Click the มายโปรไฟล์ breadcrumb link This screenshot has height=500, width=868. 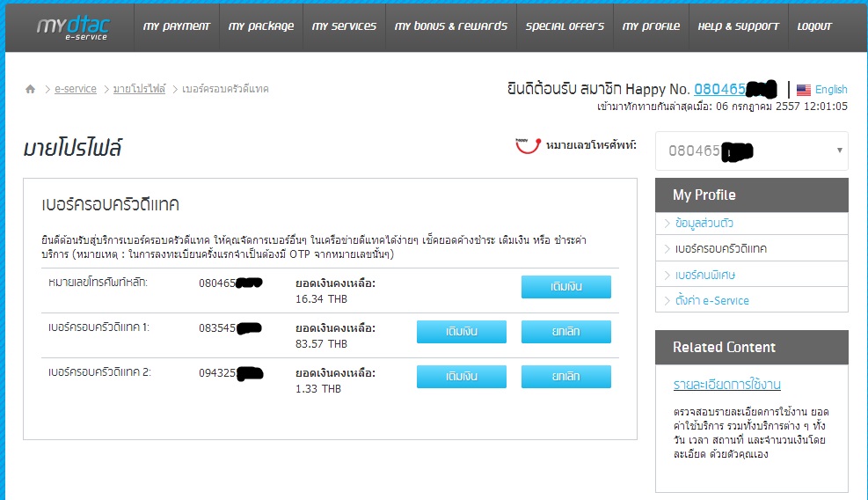click(x=139, y=89)
